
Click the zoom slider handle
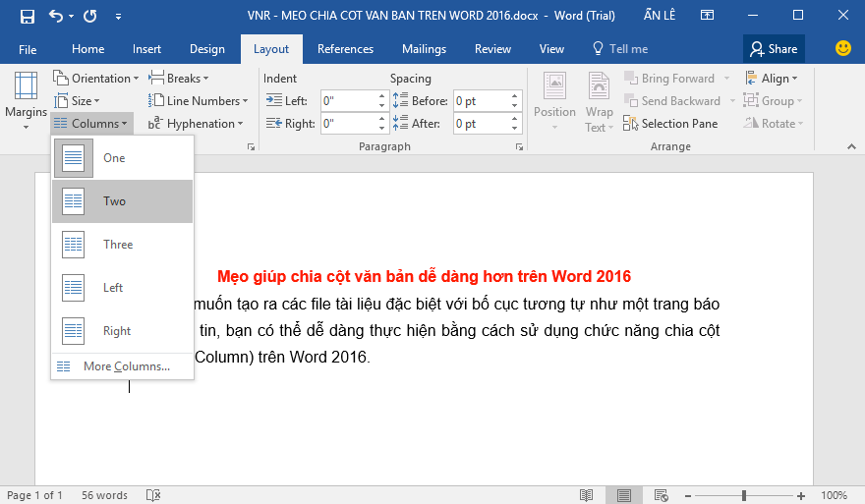tap(744, 496)
